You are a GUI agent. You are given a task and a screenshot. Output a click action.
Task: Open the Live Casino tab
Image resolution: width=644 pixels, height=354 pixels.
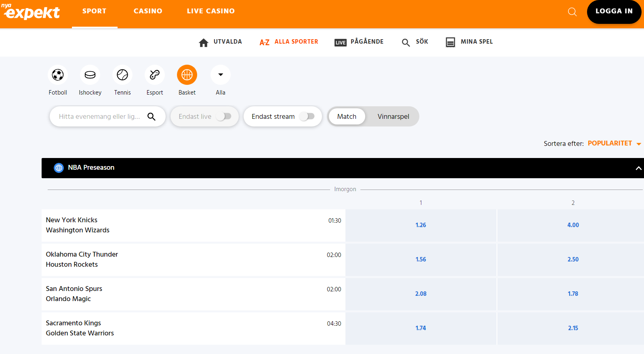coord(210,11)
